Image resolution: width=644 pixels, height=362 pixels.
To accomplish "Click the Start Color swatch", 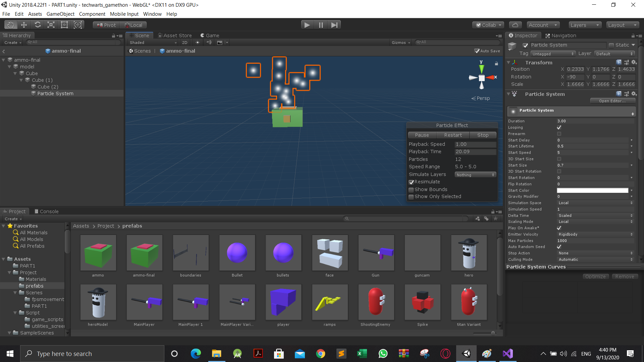I will [x=592, y=190].
